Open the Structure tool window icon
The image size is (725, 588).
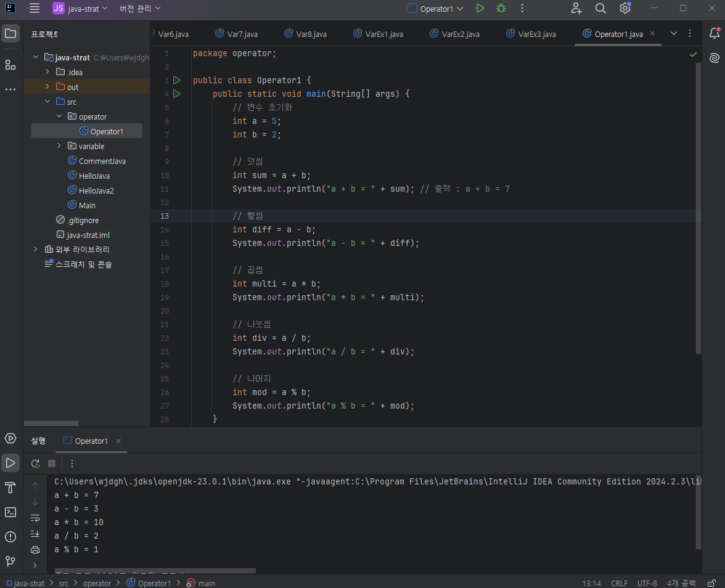[10, 65]
